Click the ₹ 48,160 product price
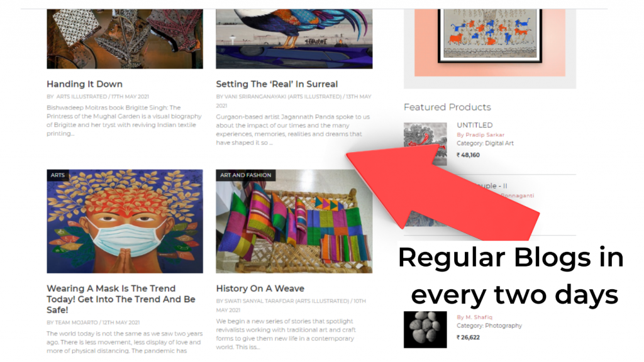Screen dimensions: 644x362 pos(468,155)
